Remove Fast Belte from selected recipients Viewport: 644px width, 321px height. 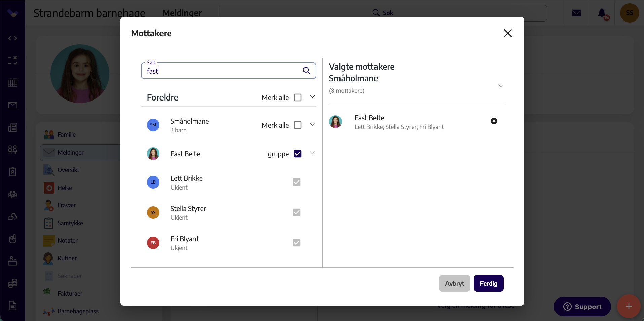point(494,121)
